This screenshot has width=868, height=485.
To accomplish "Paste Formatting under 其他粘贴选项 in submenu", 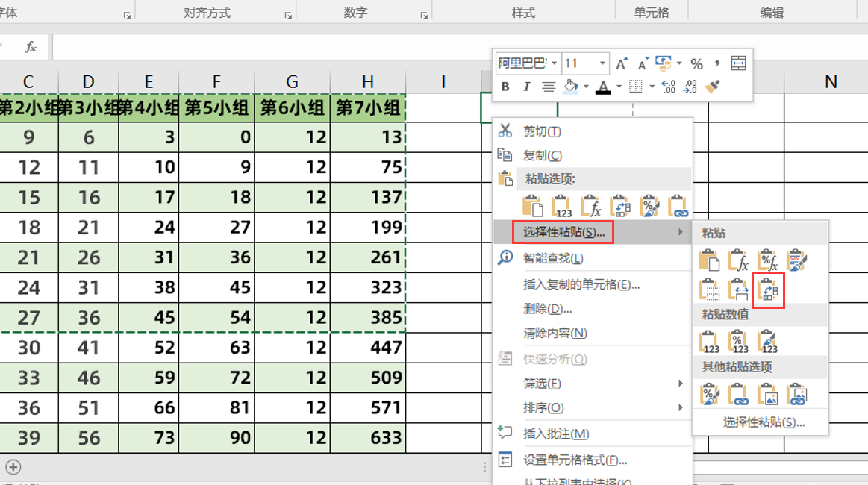I will (710, 394).
